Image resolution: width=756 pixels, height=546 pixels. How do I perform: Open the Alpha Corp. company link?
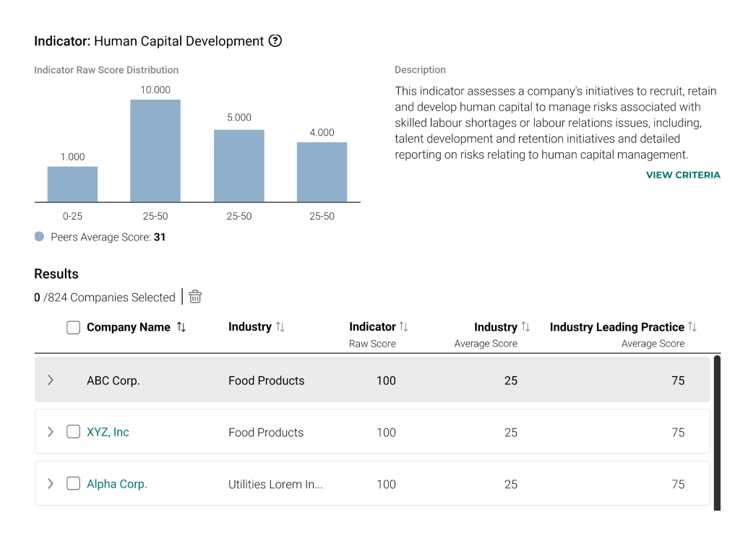[116, 484]
